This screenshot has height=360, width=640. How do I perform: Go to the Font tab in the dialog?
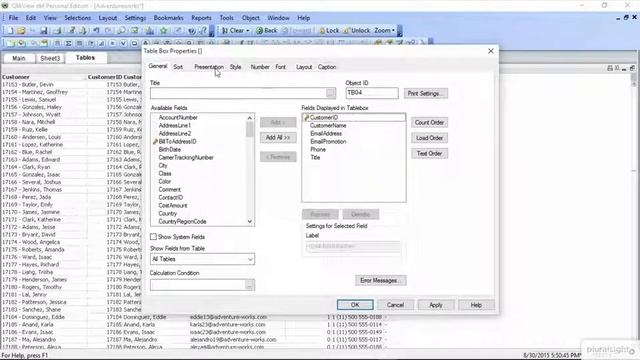[x=280, y=67]
